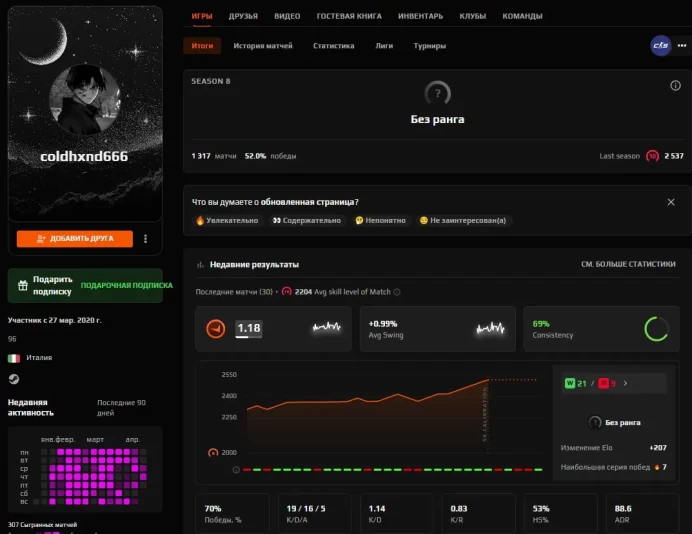Image resolution: width=692 pixels, height=534 pixels.
Task: Open the Статистика sub-tab
Action: (x=334, y=45)
